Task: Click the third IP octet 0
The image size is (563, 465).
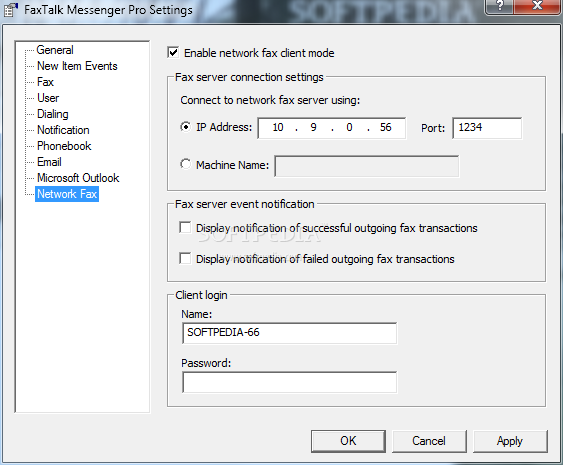Action: [x=349, y=127]
